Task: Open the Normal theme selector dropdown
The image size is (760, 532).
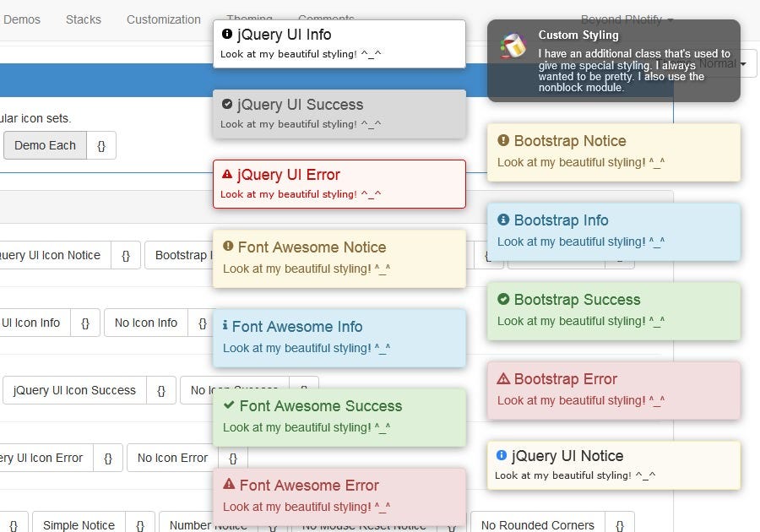Action: (725, 62)
